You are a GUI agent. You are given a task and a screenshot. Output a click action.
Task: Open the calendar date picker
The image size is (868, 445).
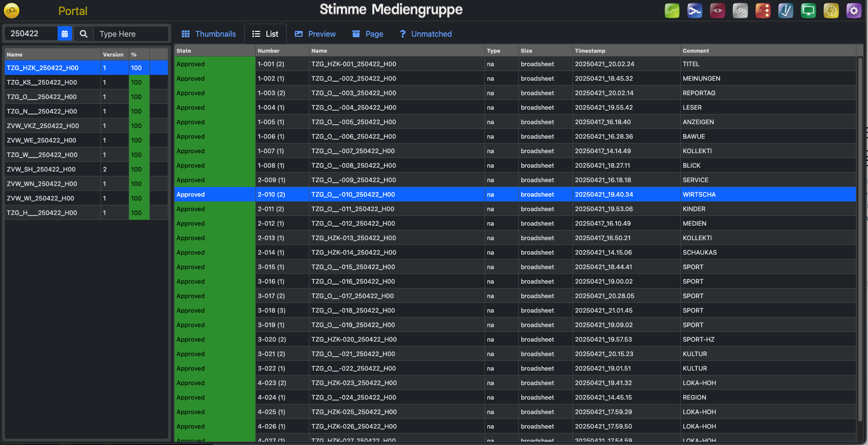pos(64,34)
